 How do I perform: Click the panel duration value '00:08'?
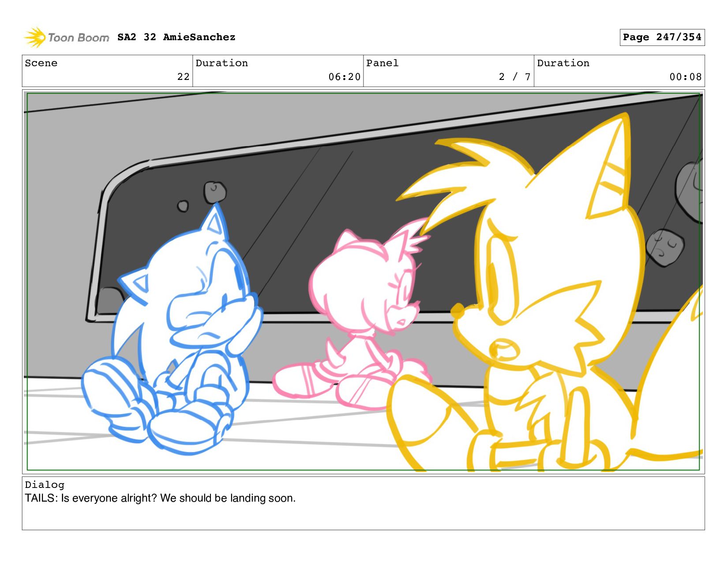tap(685, 77)
